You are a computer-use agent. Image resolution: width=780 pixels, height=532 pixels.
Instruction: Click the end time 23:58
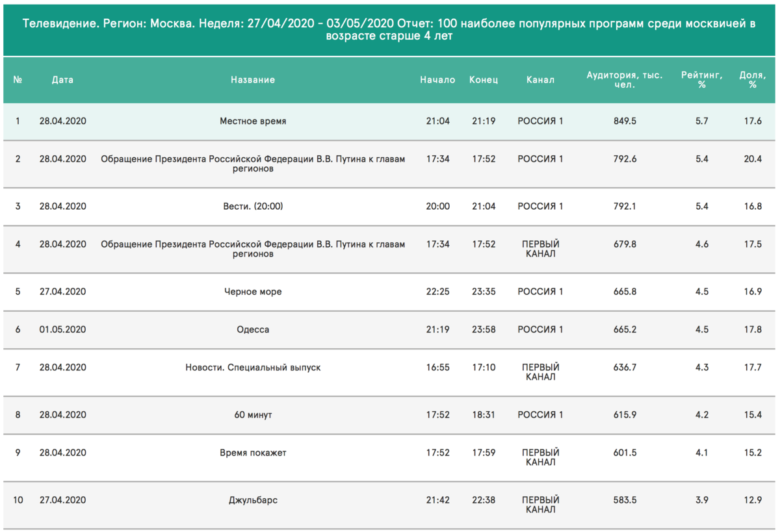484,329
